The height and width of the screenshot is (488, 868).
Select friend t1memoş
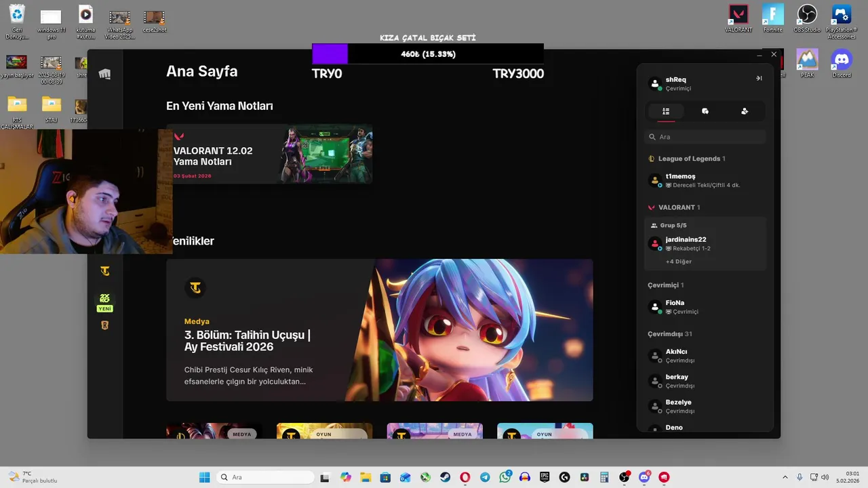pos(705,180)
